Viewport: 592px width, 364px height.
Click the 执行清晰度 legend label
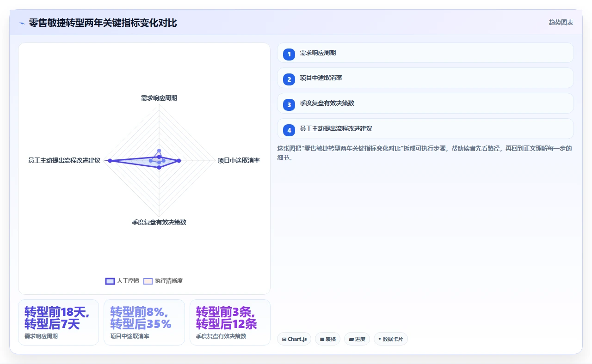tap(169, 281)
